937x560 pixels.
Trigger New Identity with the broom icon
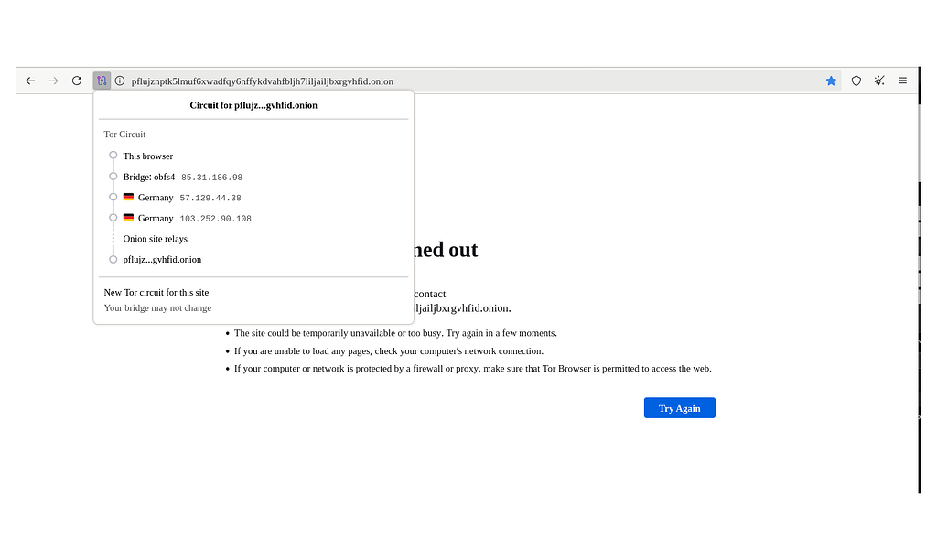pyautogui.click(x=878, y=81)
